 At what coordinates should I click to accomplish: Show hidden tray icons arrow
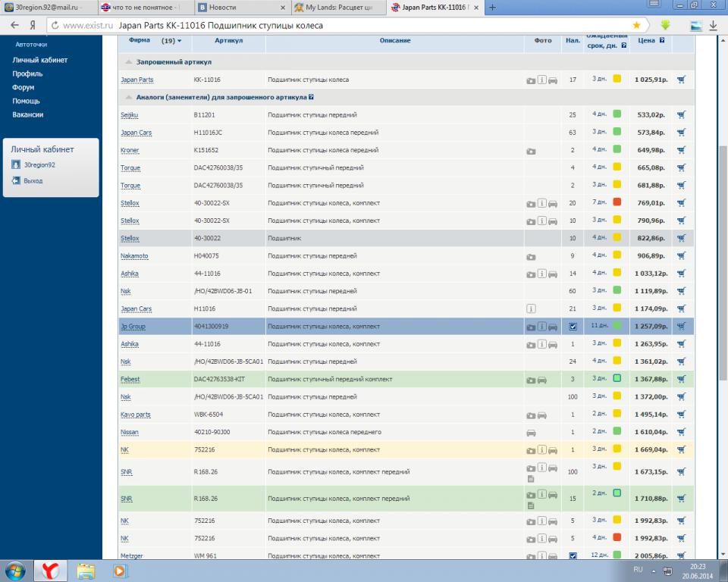pyautogui.click(x=654, y=571)
